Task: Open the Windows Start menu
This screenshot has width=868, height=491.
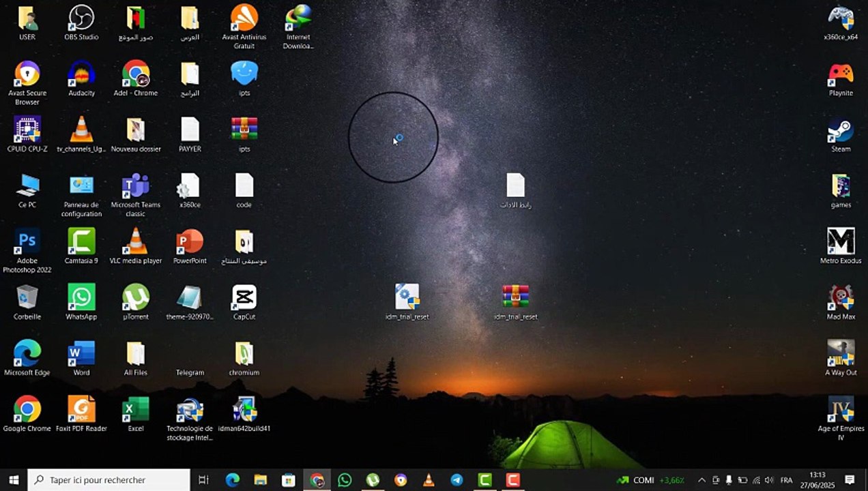Action: pos(14,480)
